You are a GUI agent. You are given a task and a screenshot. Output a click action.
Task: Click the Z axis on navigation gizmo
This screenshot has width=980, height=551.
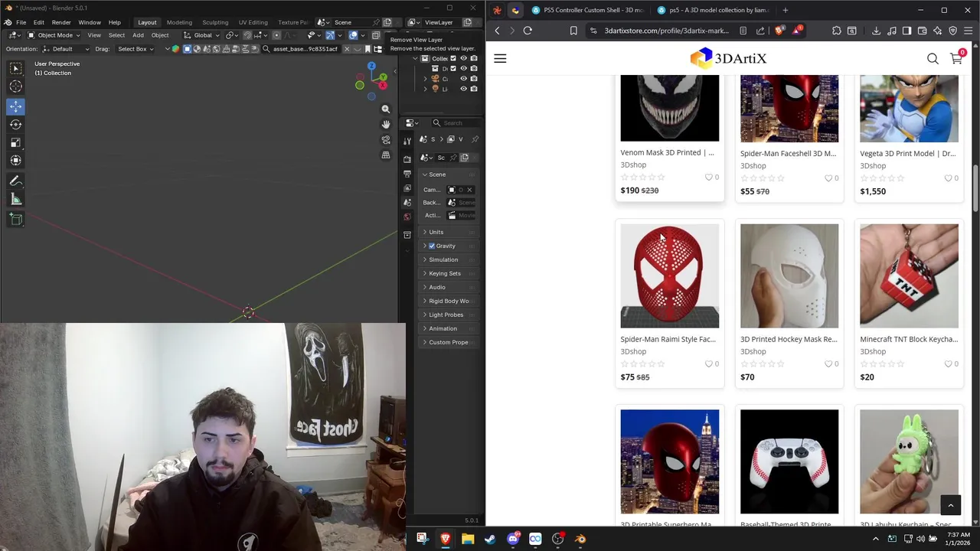click(x=371, y=67)
